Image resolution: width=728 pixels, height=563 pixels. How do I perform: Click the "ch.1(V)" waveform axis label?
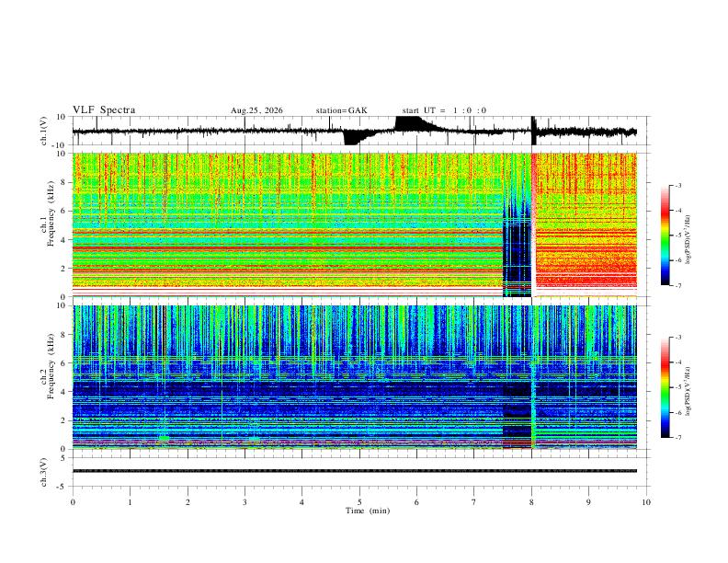tap(44, 131)
